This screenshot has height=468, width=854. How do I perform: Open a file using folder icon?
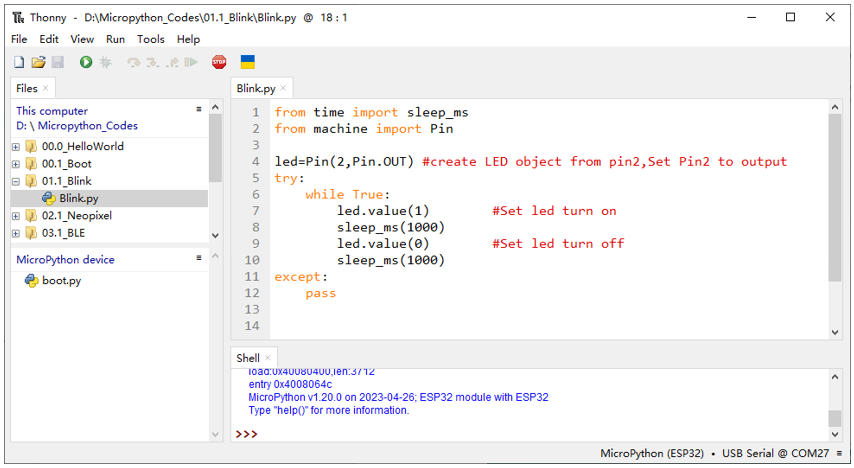38,62
